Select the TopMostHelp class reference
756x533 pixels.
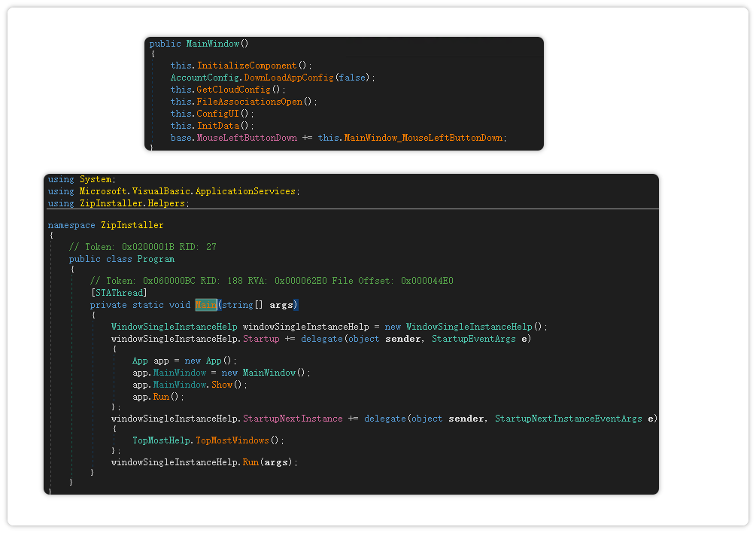[x=161, y=440]
